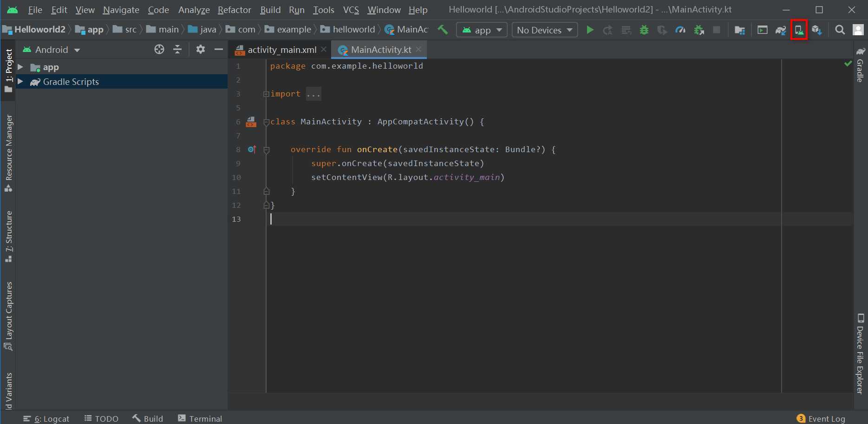Open the No Devices dropdown
Image resolution: width=868 pixels, height=424 pixels.
(x=544, y=30)
